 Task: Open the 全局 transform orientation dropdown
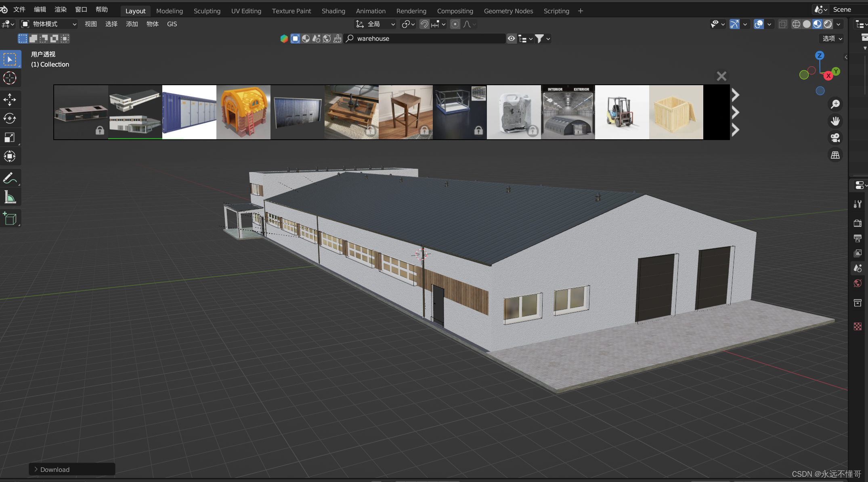[x=375, y=24]
